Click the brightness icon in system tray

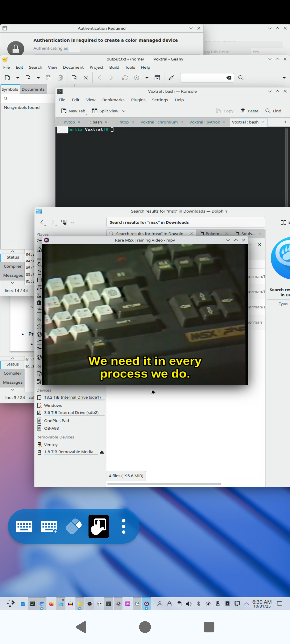(208, 604)
